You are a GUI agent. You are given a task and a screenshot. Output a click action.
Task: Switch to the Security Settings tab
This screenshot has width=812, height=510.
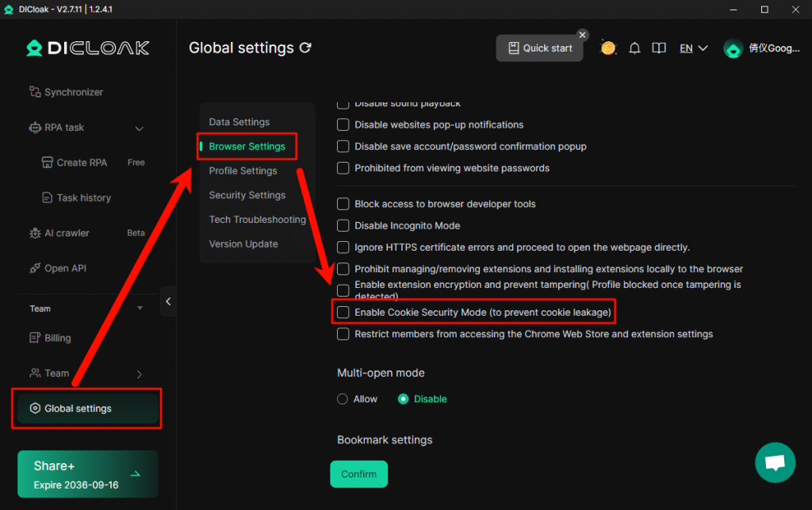click(x=247, y=195)
